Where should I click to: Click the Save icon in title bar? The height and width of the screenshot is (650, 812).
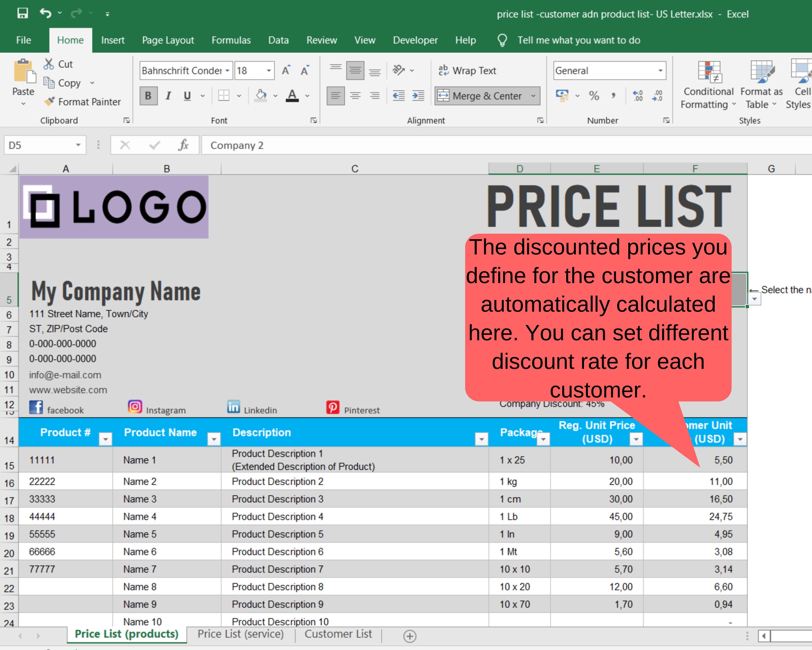pyautogui.click(x=23, y=14)
